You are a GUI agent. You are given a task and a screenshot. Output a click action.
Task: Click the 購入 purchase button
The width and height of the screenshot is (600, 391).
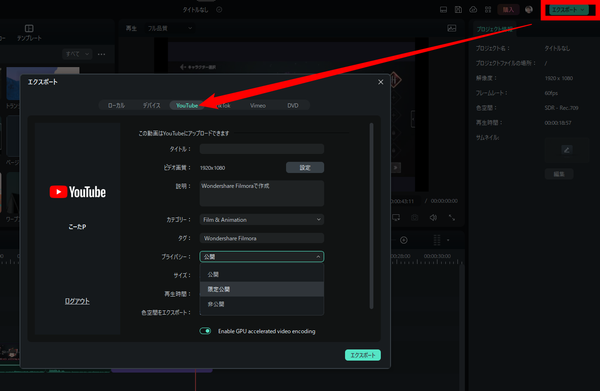click(508, 10)
